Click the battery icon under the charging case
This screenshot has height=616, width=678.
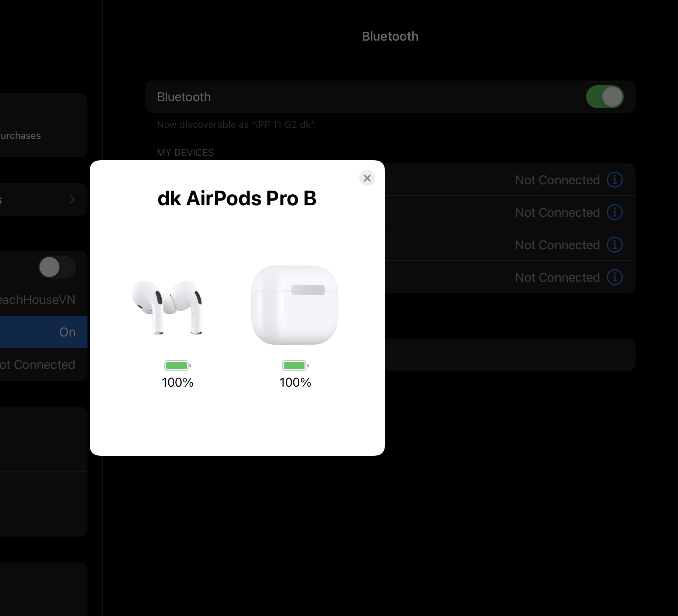pos(295,366)
